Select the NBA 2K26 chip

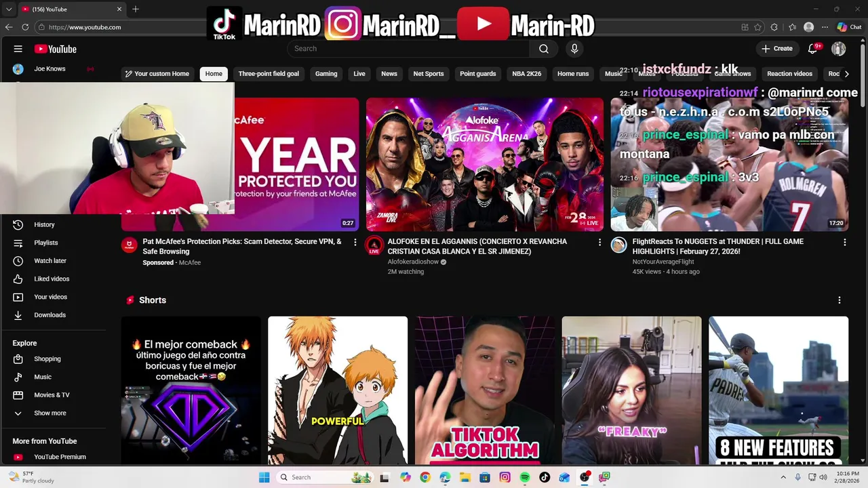coord(527,74)
